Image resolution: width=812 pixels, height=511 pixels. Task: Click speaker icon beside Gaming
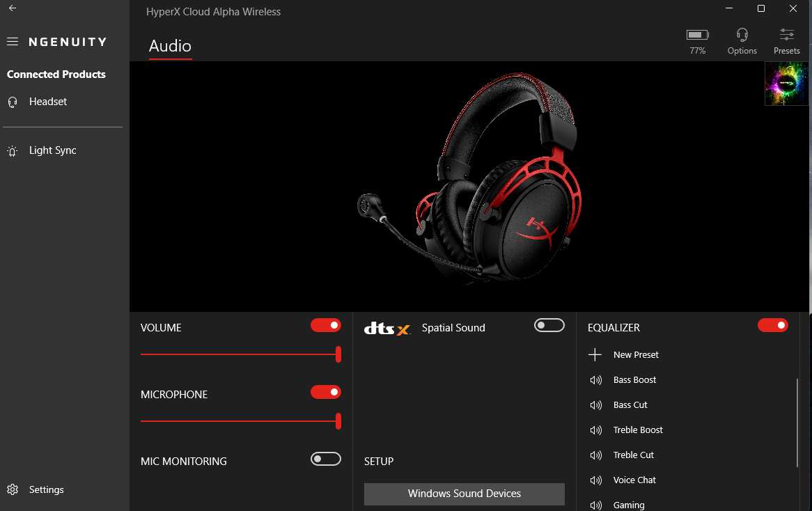pos(595,505)
